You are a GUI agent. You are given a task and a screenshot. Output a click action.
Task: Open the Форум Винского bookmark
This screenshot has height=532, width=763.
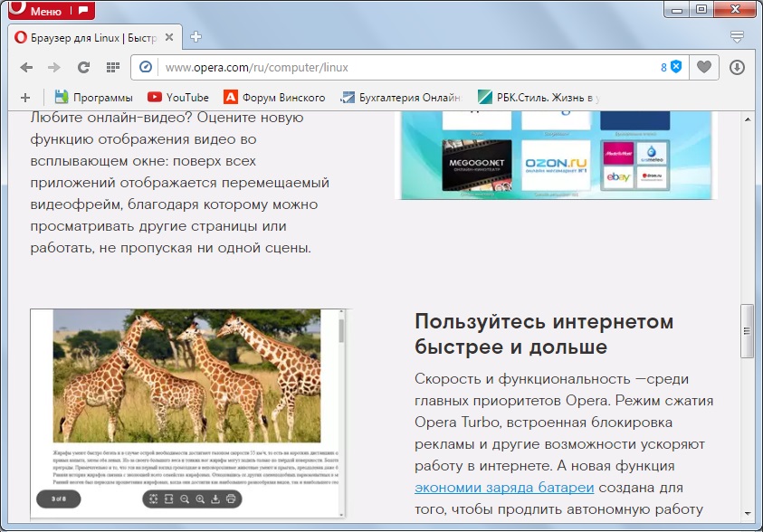tap(274, 97)
